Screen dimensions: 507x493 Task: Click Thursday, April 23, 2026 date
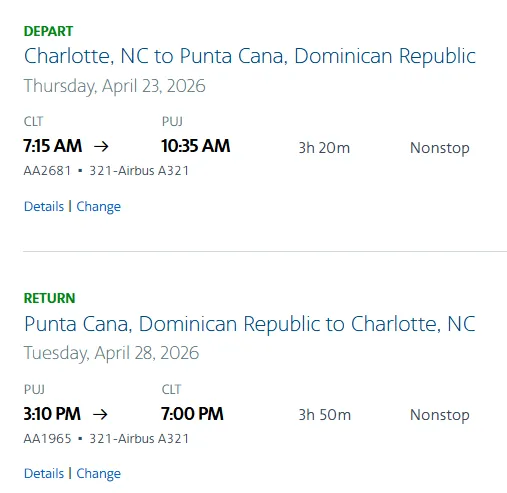click(x=114, y=86)
